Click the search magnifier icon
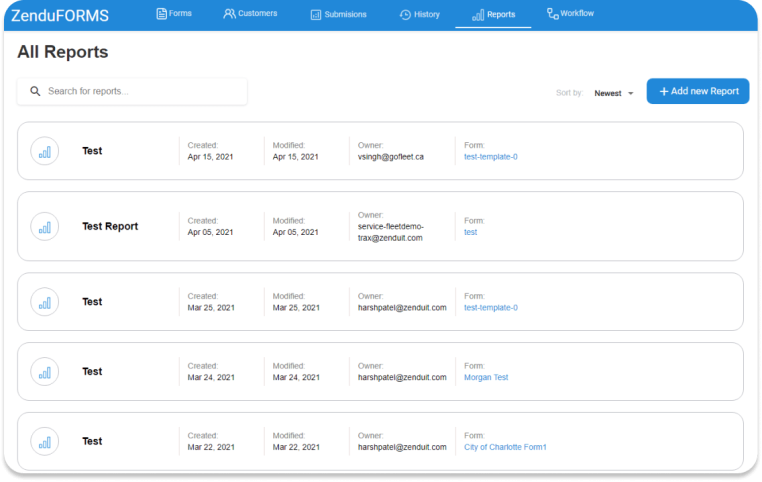Image resolution: width=762 pixels, height=482 pixels. 35,91
